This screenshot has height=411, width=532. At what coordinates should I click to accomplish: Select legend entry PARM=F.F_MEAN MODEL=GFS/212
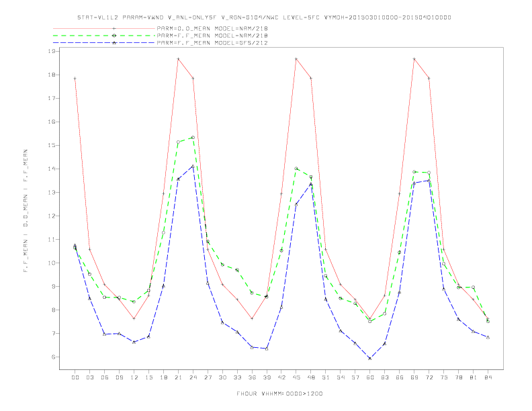tap(212, 43)
